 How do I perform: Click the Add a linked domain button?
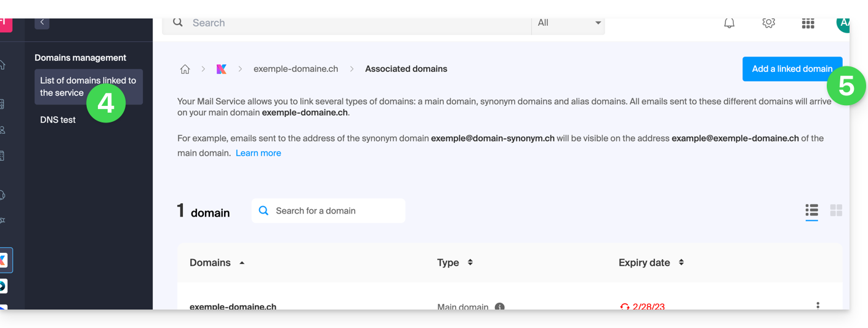[x=792, y=69]
